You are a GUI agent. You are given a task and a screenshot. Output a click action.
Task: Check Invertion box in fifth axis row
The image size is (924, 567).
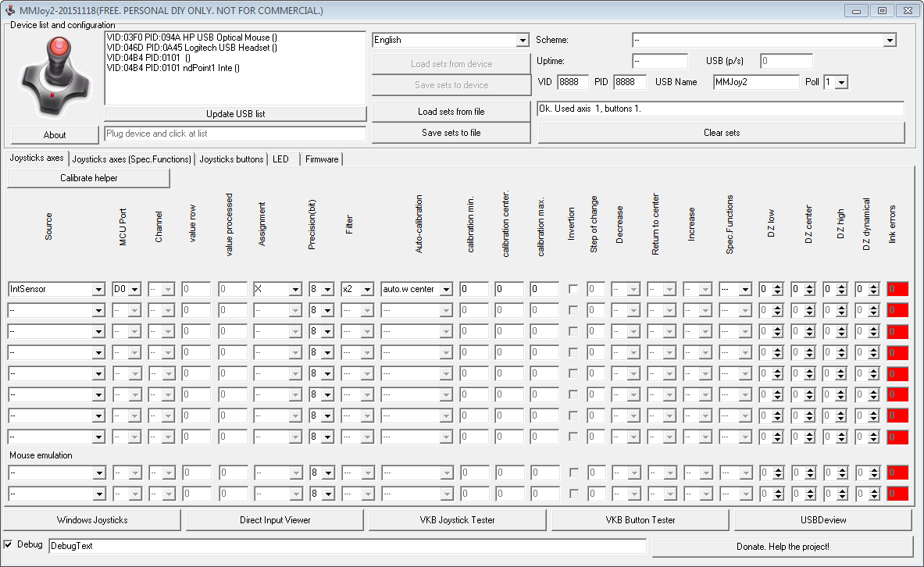573,373
